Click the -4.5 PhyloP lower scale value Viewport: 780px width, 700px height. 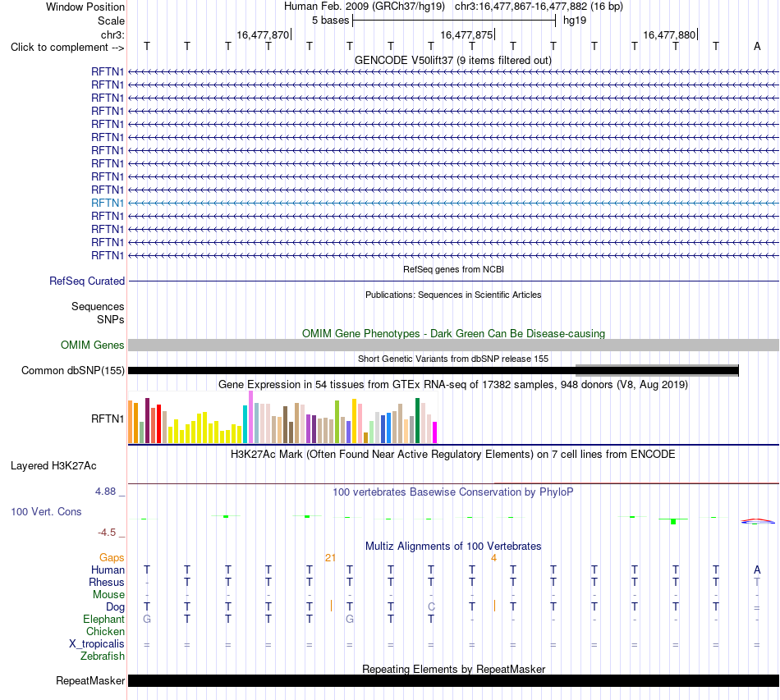[107, 533]
